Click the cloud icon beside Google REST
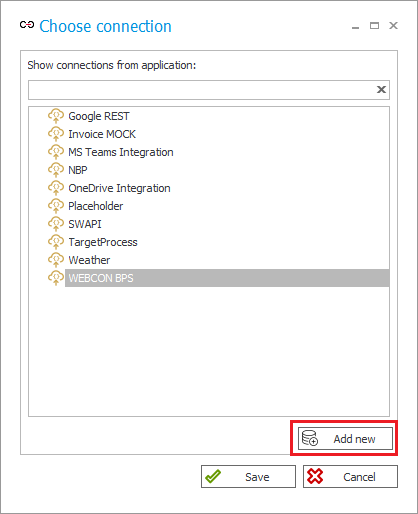The image size is (418, 514). 56,116
